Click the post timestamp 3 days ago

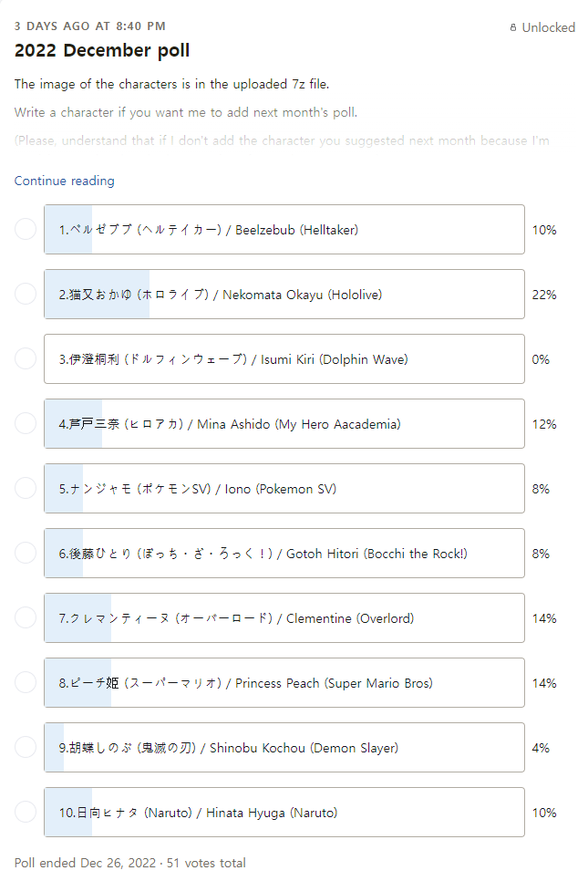89,26
